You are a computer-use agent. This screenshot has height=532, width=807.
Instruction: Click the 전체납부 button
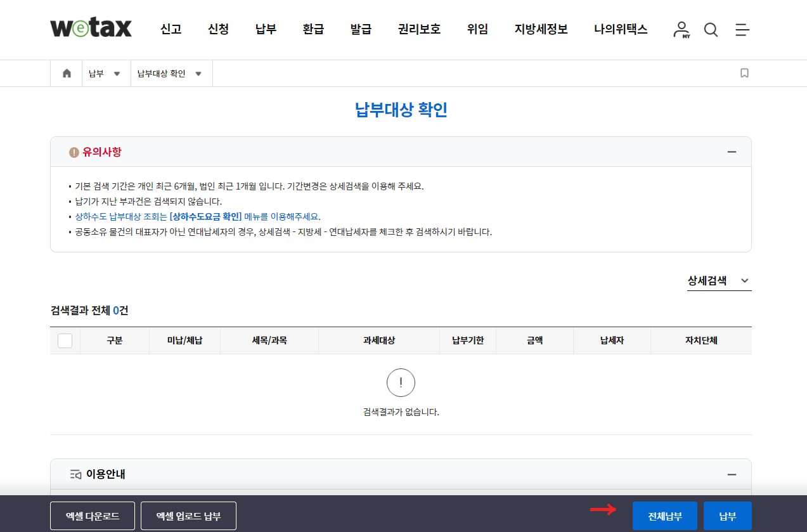click(664, 516)
